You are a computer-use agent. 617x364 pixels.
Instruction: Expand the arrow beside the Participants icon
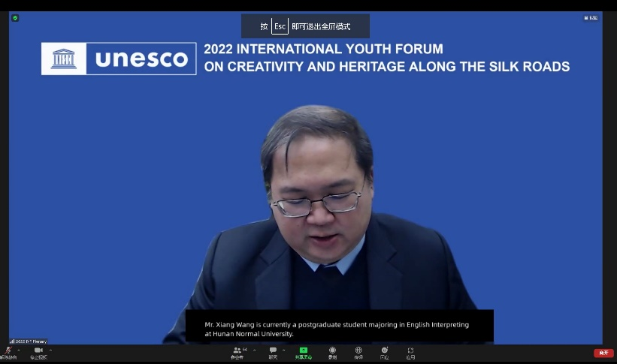tap(254, 350)
